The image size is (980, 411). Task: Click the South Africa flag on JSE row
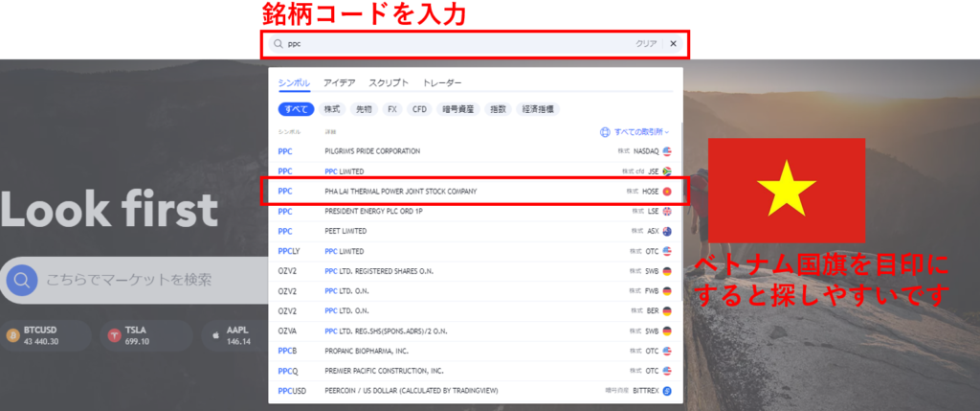click(x=667, y=171)
